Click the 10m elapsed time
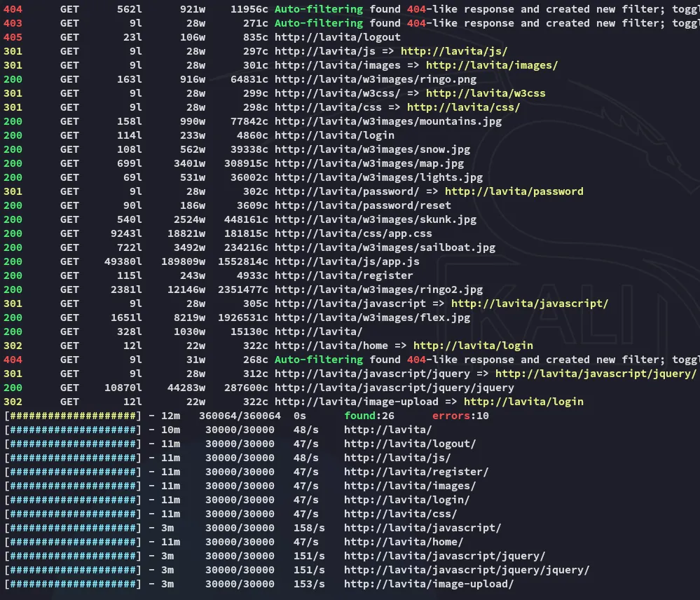The width and height of the screenshot is (700, 600). point(170,430)
